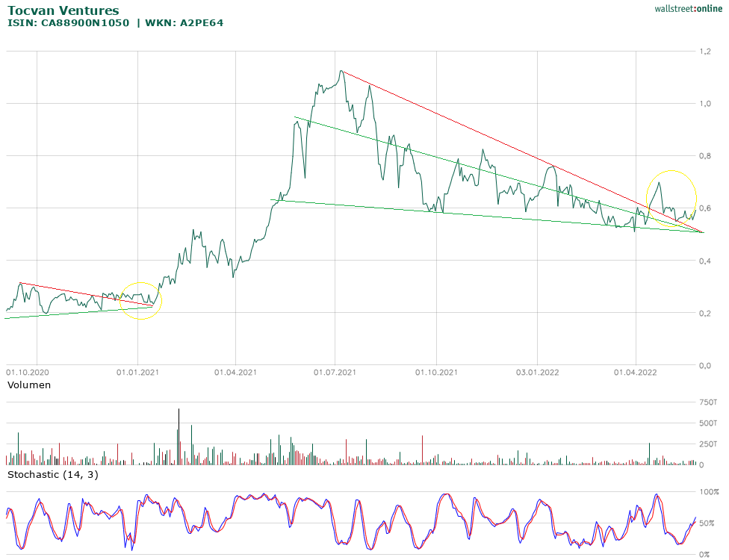
Task: Select the WKN A2PE64 text
Action: point(184,22)
